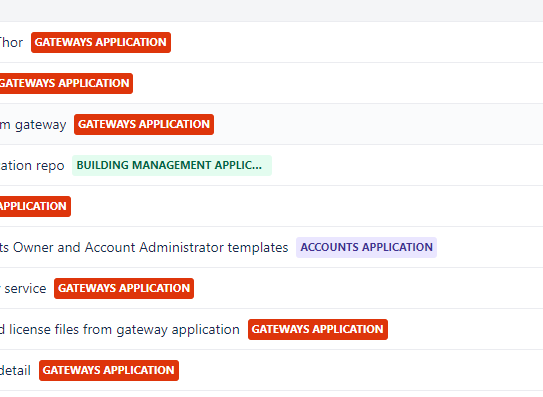Select the green BUILDING MANAGEMENT APPLIC... label
The width and height of the screenshot is (543, 397).
click(x=172, y=165)
